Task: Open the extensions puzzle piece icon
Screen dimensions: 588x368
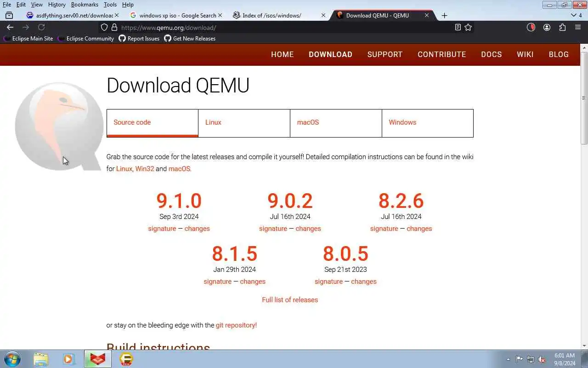Action: click(x=562, y=27)
